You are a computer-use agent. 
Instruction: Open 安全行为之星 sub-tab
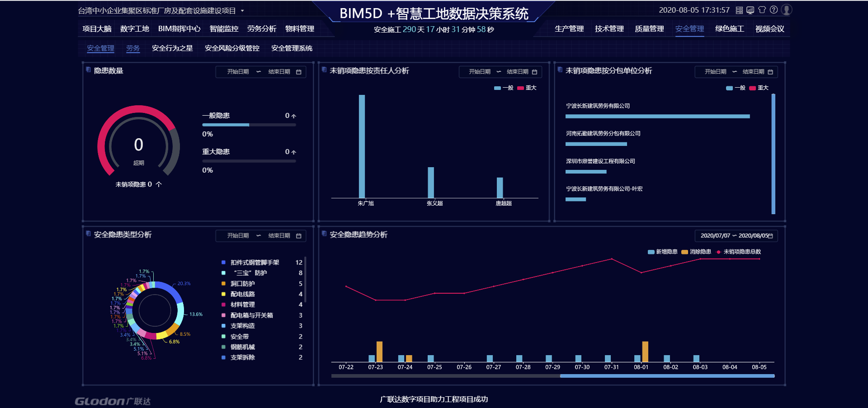coord(172,48)
